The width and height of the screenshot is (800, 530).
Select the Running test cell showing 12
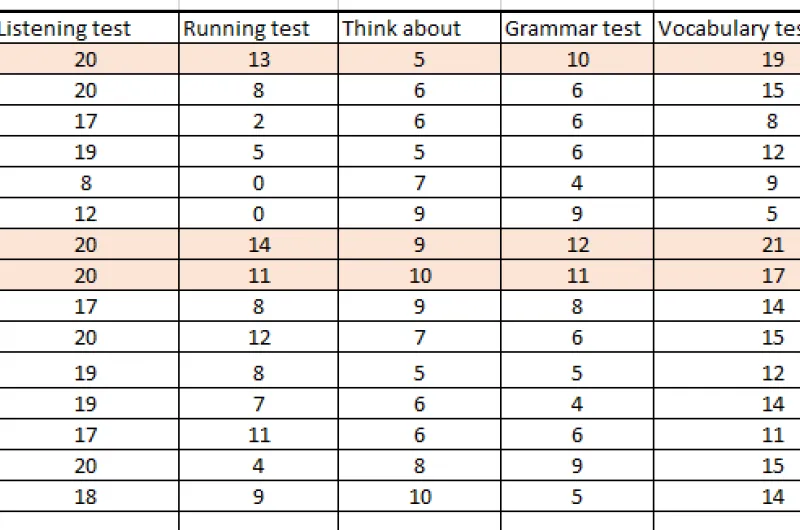tap(259, 338)
